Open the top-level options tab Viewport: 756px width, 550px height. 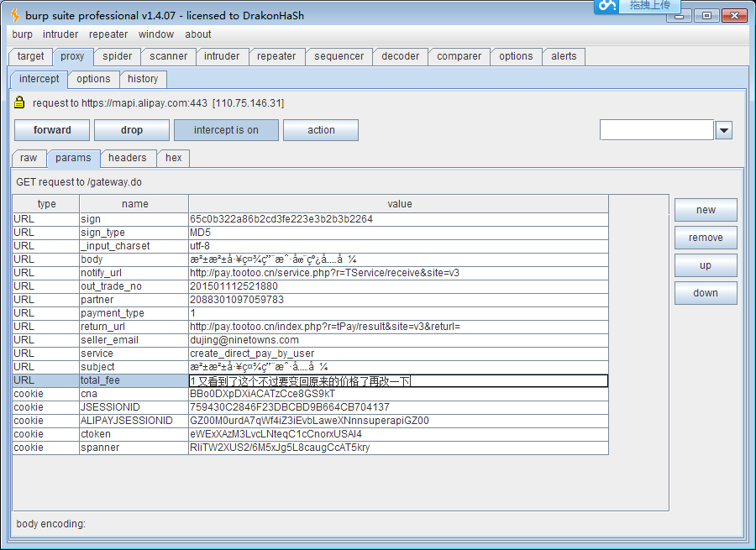coord(516,56)
